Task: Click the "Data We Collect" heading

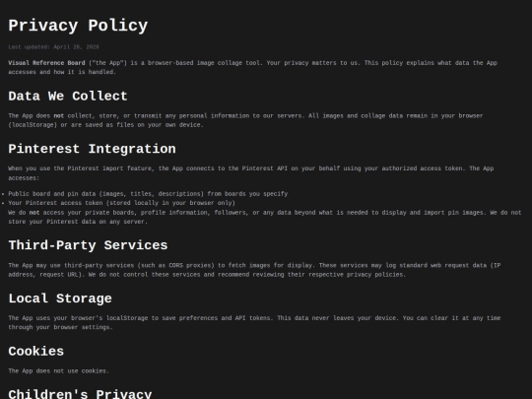Action: point(68,96)
